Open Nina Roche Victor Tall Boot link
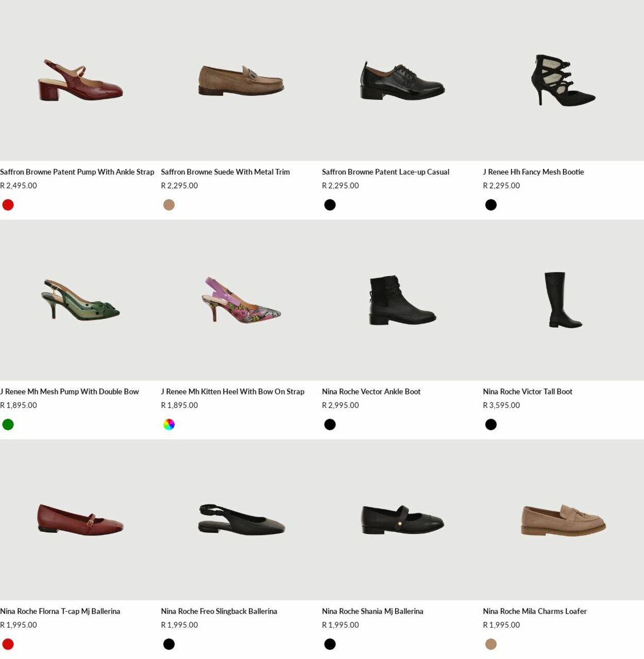Image resolution: width=644 pixels, height=659 pixels. point(528,392)
